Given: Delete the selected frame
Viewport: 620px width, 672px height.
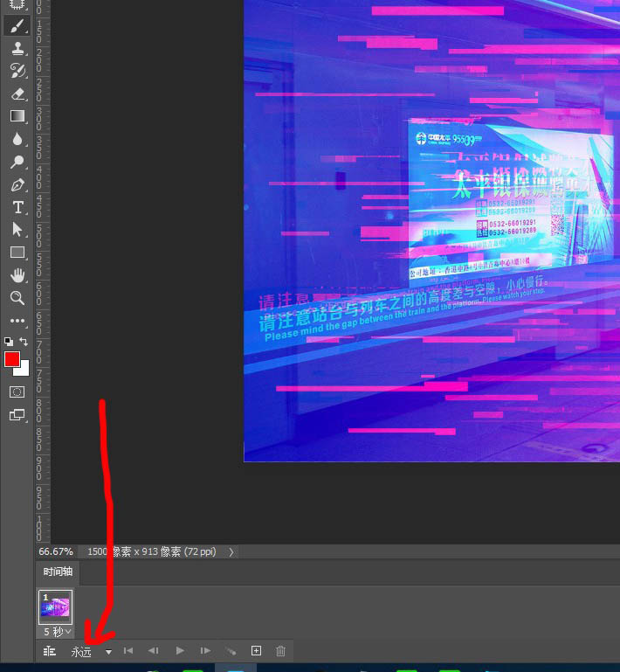Looking at the screenshot, I should (x=280, y=651).
